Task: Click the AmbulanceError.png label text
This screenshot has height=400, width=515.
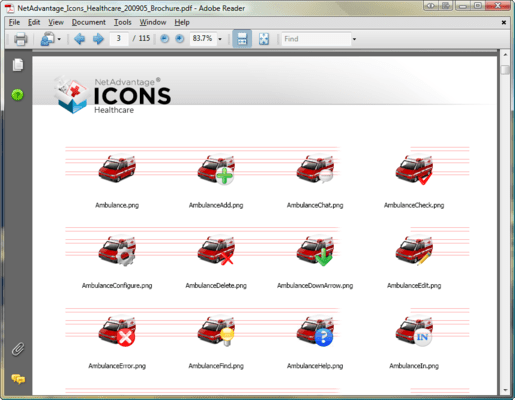Action: 117,366
